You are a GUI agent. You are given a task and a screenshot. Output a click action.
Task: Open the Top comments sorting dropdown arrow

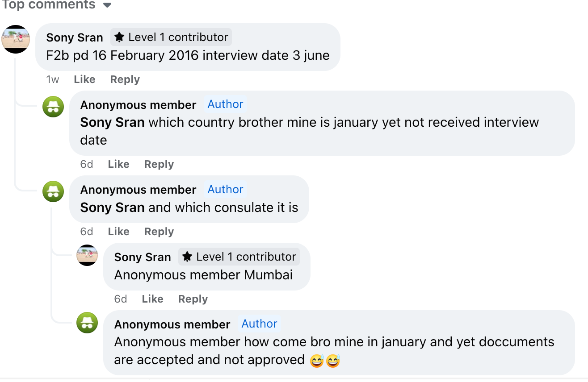107,5
